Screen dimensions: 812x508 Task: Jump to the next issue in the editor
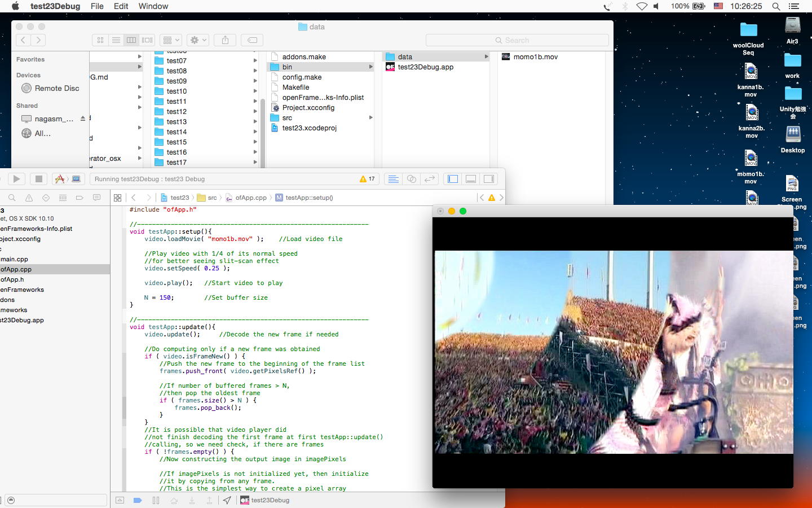501,198
